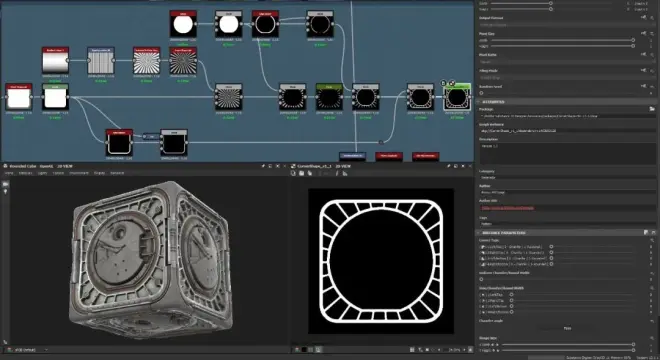This screenshot has width=660, height=360.
Task: Toggle the Uniform Chamfer/Round Width circle
Action: pos(481,279)
